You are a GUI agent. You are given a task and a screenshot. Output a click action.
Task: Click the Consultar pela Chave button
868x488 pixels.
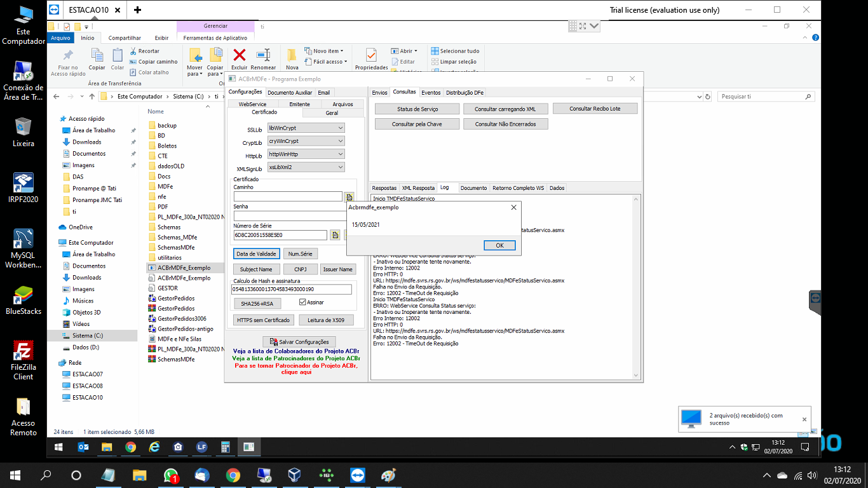417,124
